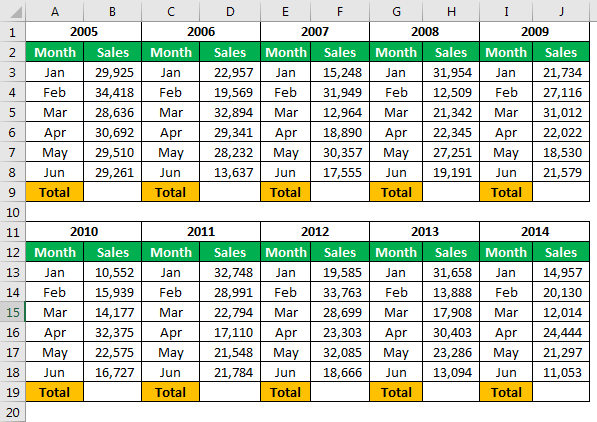Viewport: 597px width, 422px height.
Task: Select cell with value 31,658
Action: point(451,272)
